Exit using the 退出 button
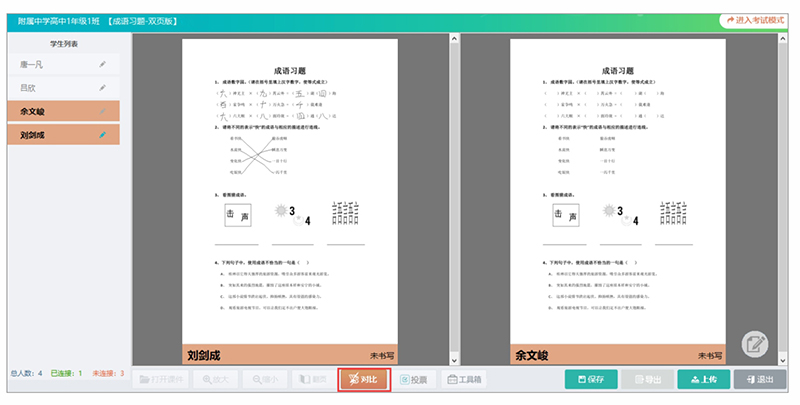Viewport: 800px width, 405px height. (x=759, y=380)
